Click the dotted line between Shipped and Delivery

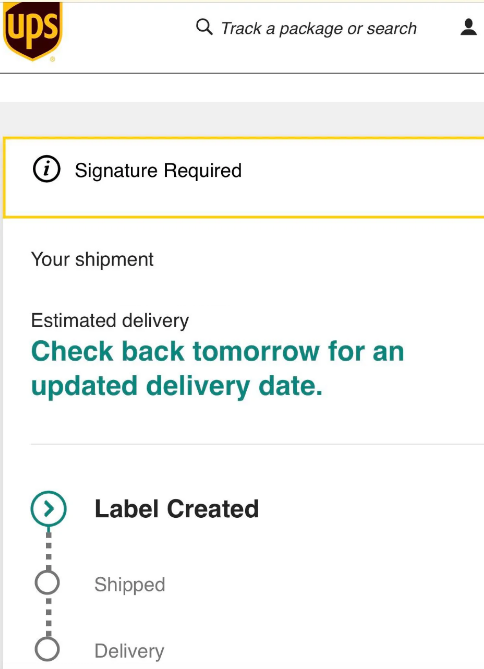(49, 617)
